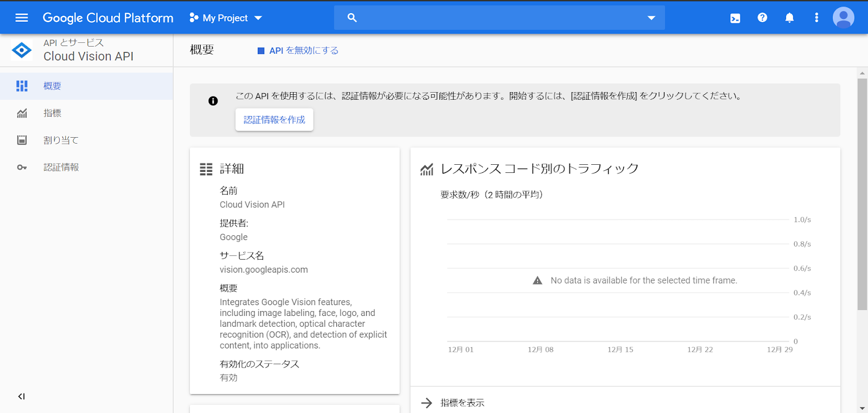Click 指標を表示 link

click(x=463, y=403)
